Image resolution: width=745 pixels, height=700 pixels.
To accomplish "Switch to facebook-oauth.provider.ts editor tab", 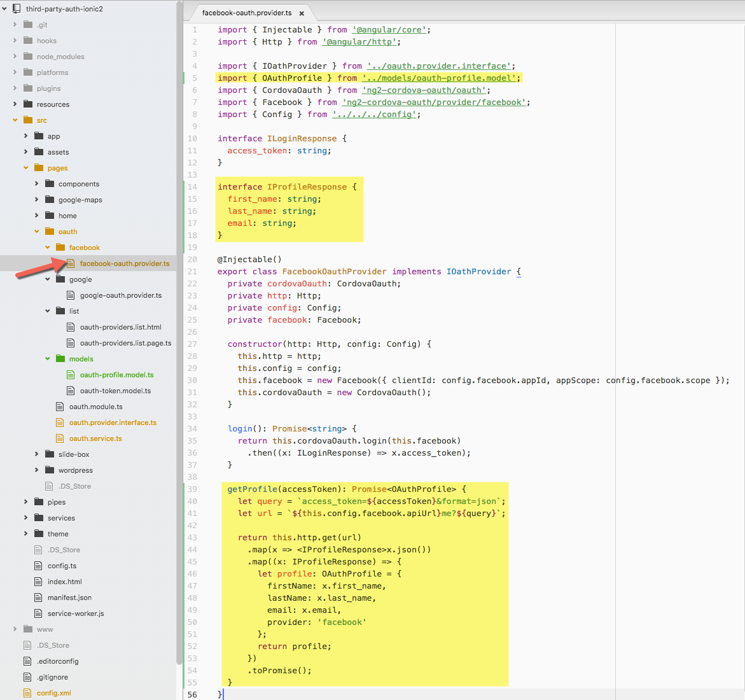I will pyautogui.click(x=247, y=13).
